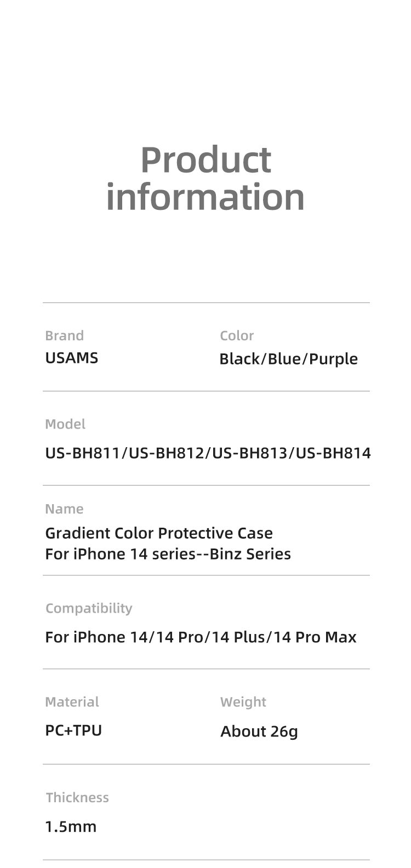Viewport: 411px width, 868px height.
Task: Click the Product information heading
Action: pyautogui.click(x=206, y=178)
